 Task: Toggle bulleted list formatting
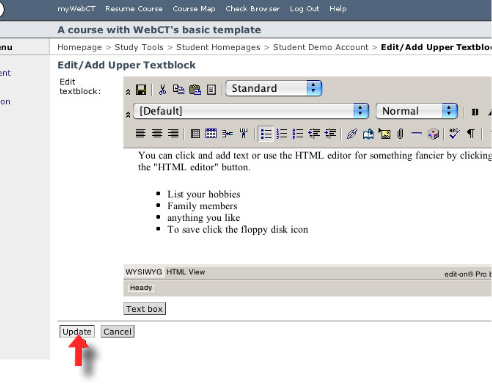[x=266, y=134]
